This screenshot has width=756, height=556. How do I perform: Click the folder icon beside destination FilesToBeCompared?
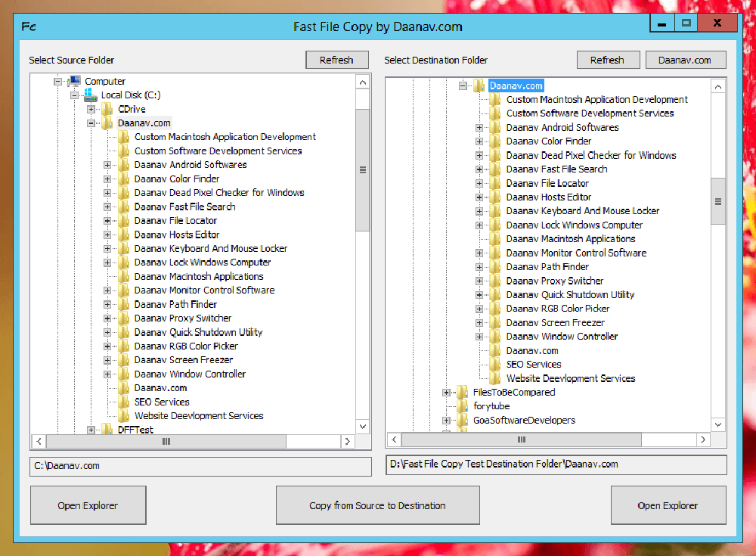[463, 393]
